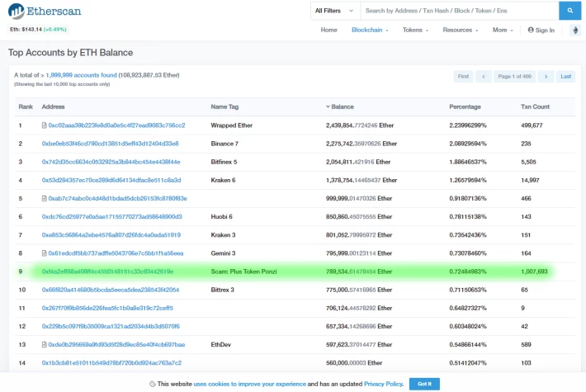Open the Plus Token Ponzi address link
The width and height of the screenshot is (586, 392).
[107, 272]
